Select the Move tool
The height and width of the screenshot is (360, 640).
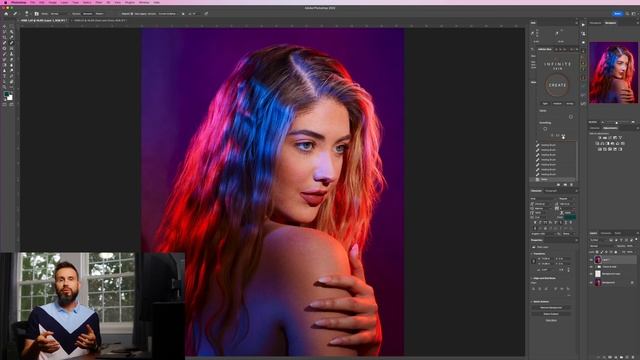[x=4, y=26]
